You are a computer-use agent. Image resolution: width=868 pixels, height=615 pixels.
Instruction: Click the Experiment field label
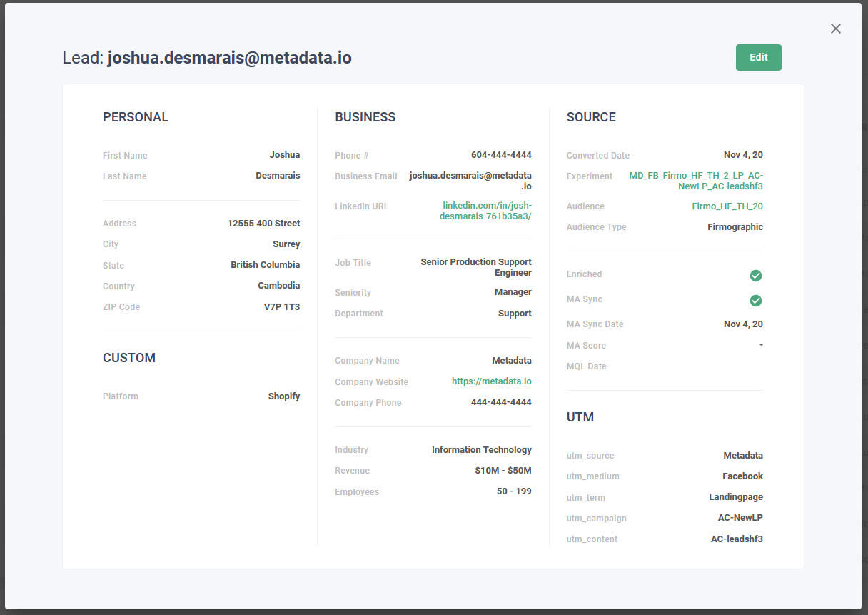590,176
